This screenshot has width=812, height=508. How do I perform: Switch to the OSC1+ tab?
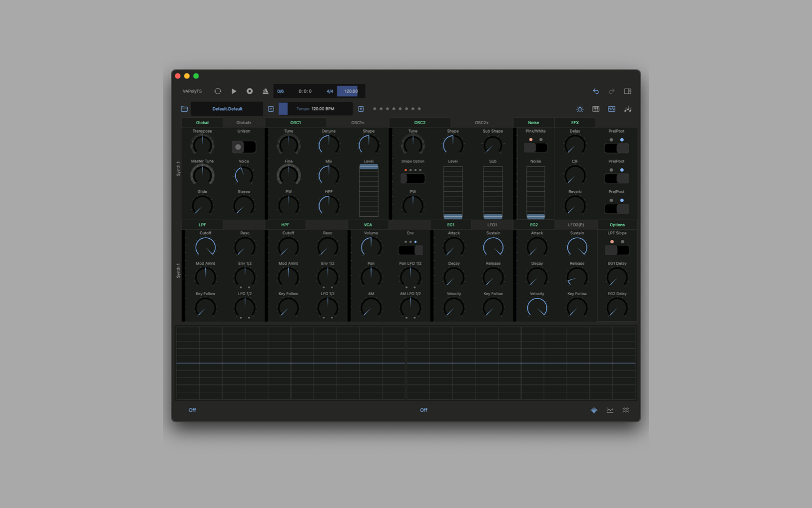[358, 122]
